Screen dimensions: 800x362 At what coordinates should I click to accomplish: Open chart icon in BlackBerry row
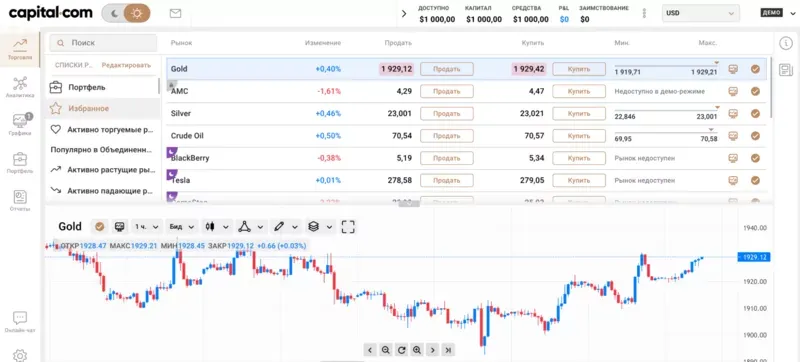pyautogui.click(x=733, y=158)
